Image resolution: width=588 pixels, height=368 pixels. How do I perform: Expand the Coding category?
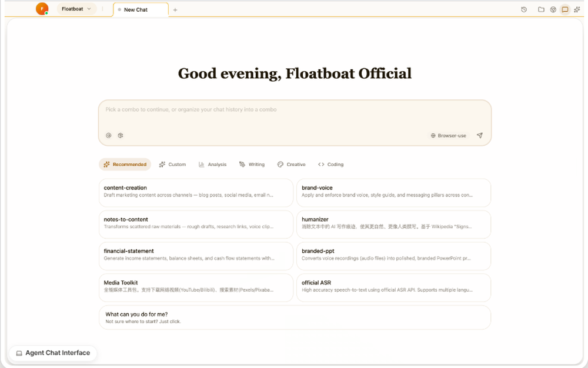click(x=331, y=164)
